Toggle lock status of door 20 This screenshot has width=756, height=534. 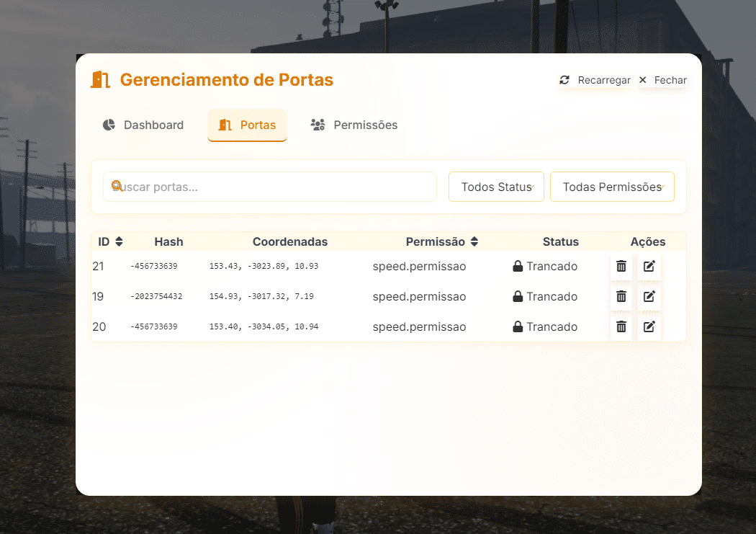[545, 327]
